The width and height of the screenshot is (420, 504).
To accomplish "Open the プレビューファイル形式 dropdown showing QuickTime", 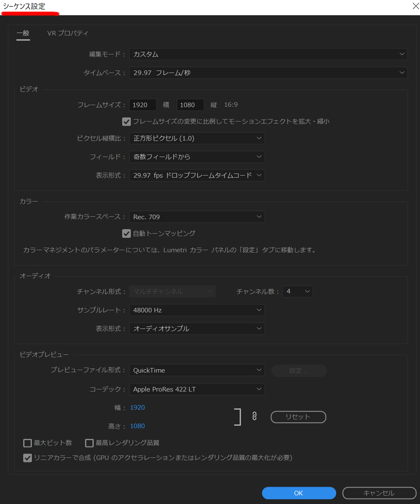I will click(x=197, y=370).
